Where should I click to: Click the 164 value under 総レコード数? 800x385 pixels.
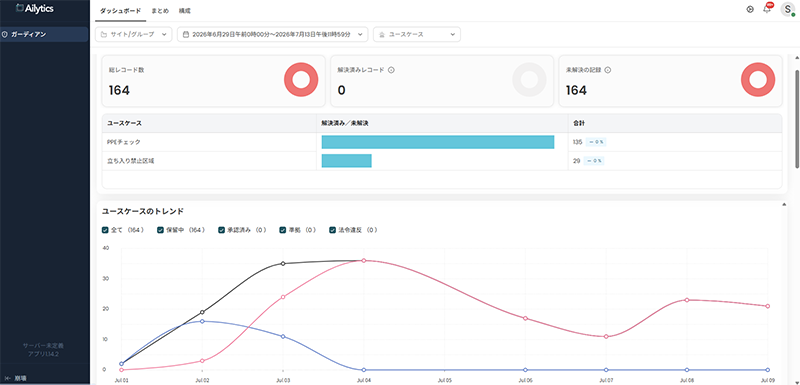point(119,91)
